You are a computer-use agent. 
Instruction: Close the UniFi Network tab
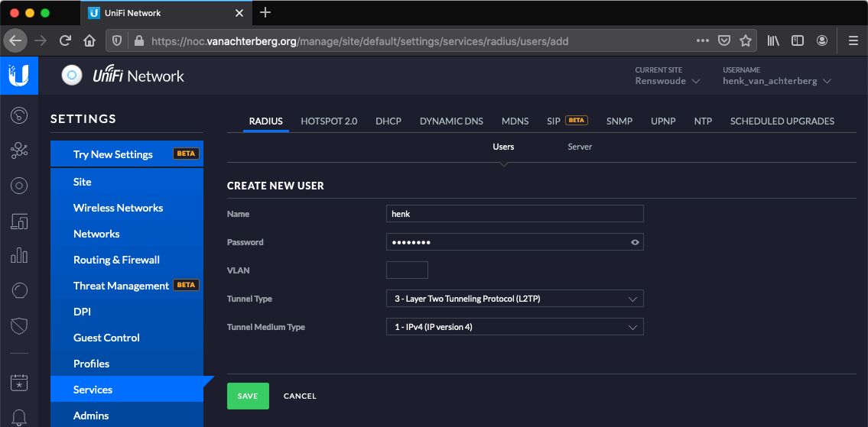tap(239, 13)
